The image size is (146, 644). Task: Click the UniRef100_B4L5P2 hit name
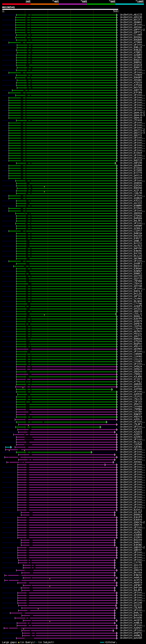pos(131,221)
